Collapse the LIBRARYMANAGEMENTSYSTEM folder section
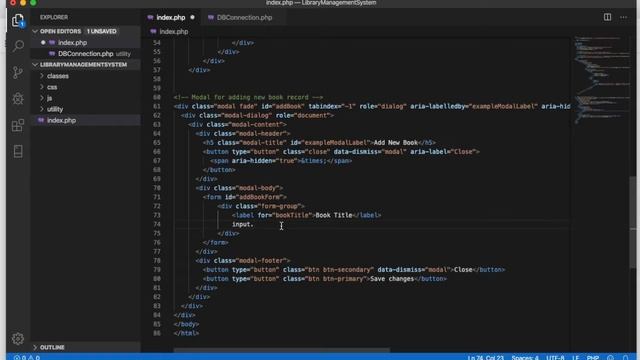The image size is (640, 360). point(35,64)
